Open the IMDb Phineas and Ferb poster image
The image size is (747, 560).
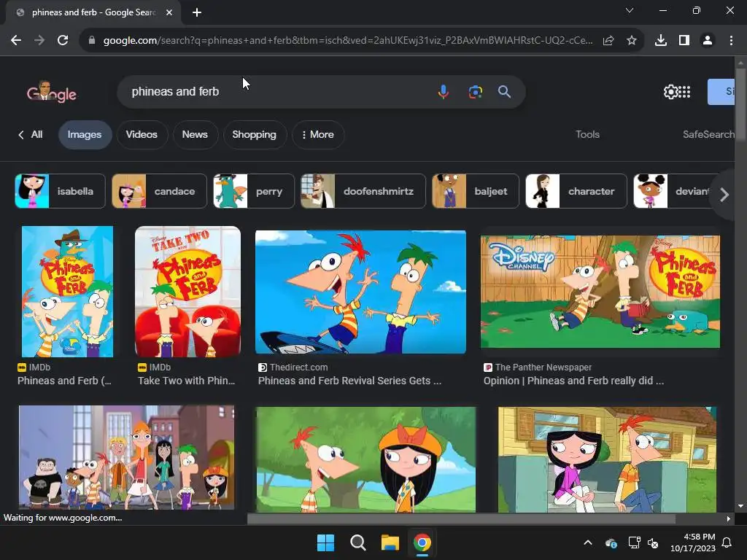tap(67, 292)
